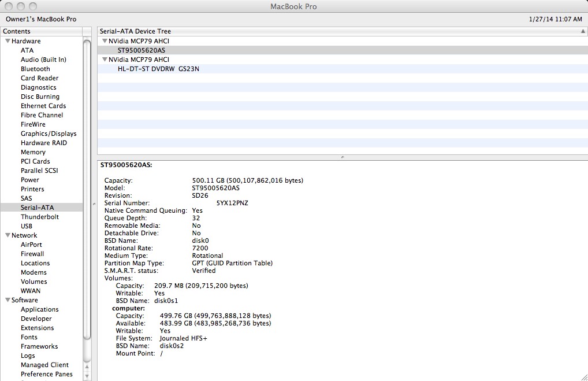Open Bluetooth hardware info
The image size is (588, 381).
click(x=35, y=69)
